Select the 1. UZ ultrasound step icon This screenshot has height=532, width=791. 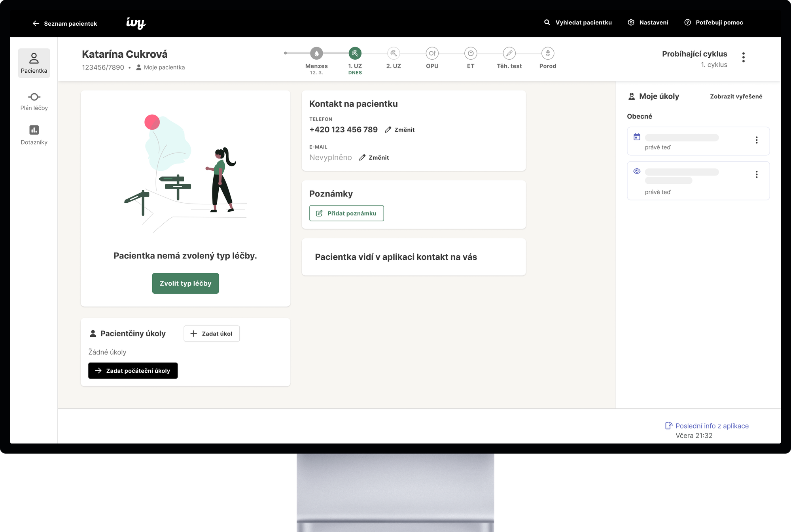(355, 53)
